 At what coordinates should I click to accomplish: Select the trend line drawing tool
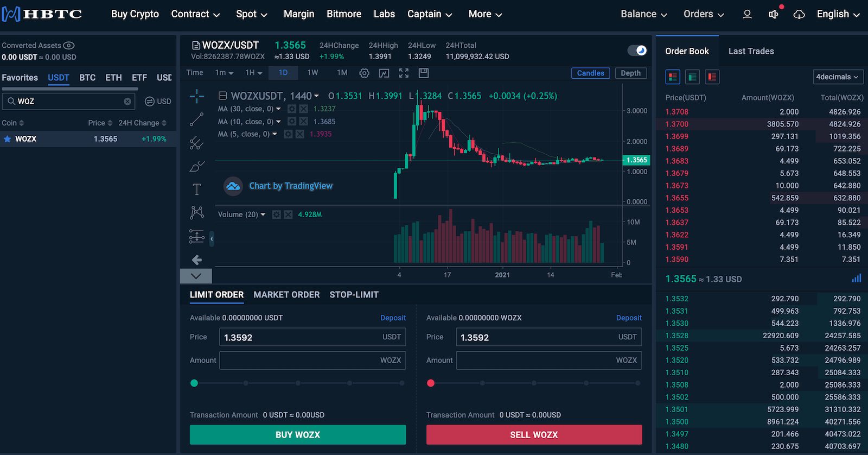click(196, 119)
